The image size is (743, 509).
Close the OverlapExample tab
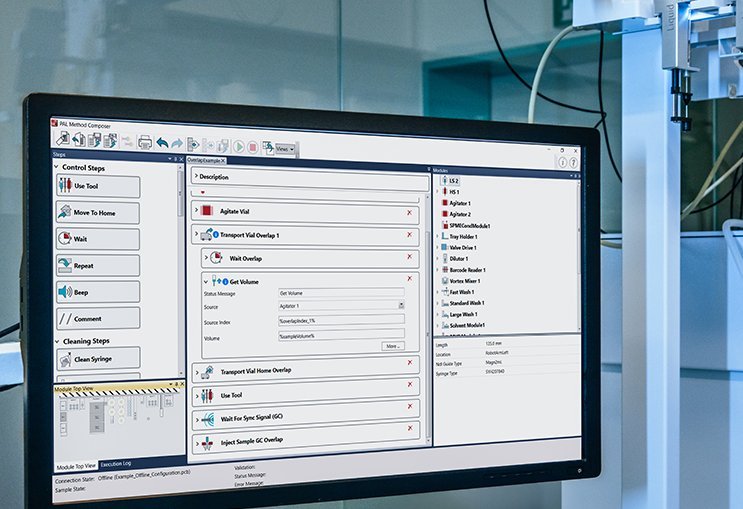point(223,161)
